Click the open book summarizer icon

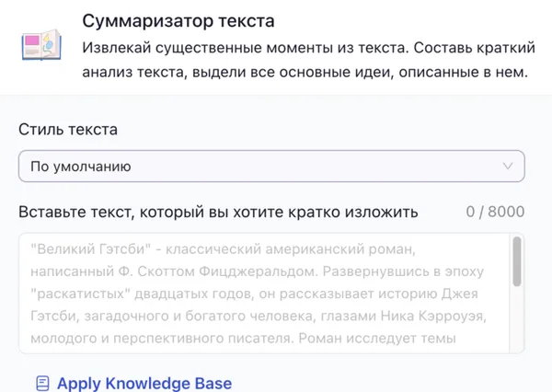(x=41, y=45)
